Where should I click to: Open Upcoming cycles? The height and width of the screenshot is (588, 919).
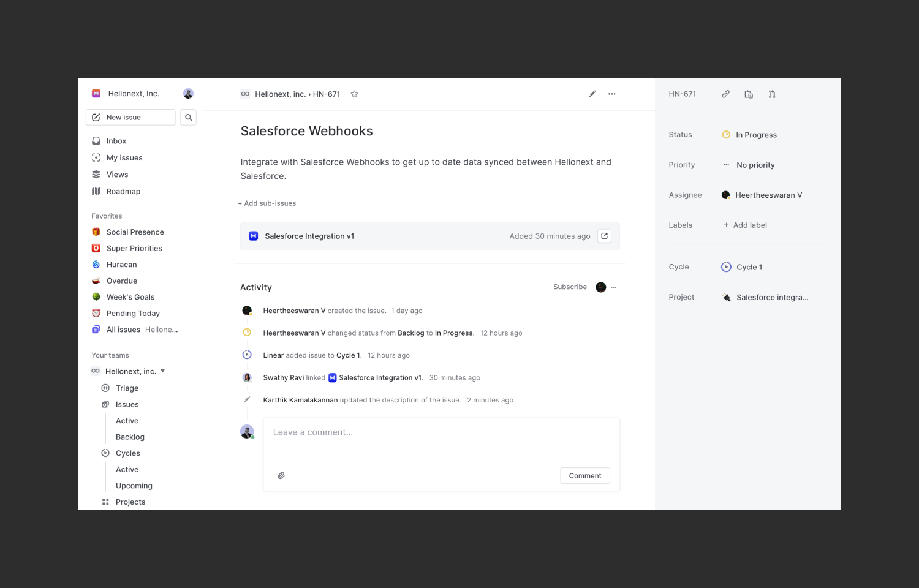click(134, 486)
